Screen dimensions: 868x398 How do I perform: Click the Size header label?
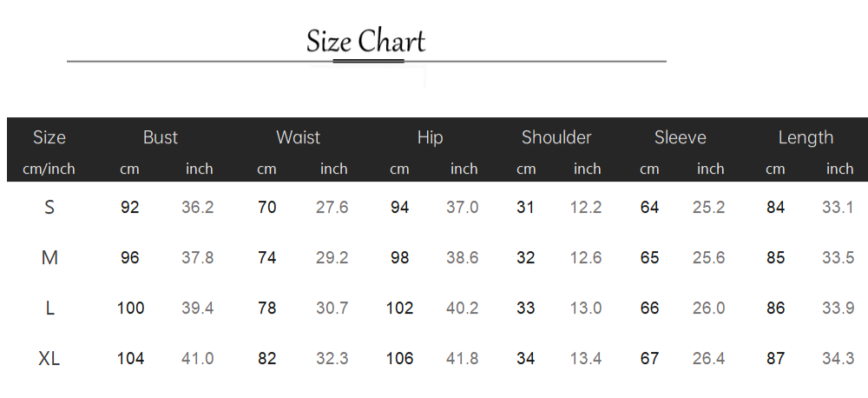pyautogui.click(x=49, y=137)
